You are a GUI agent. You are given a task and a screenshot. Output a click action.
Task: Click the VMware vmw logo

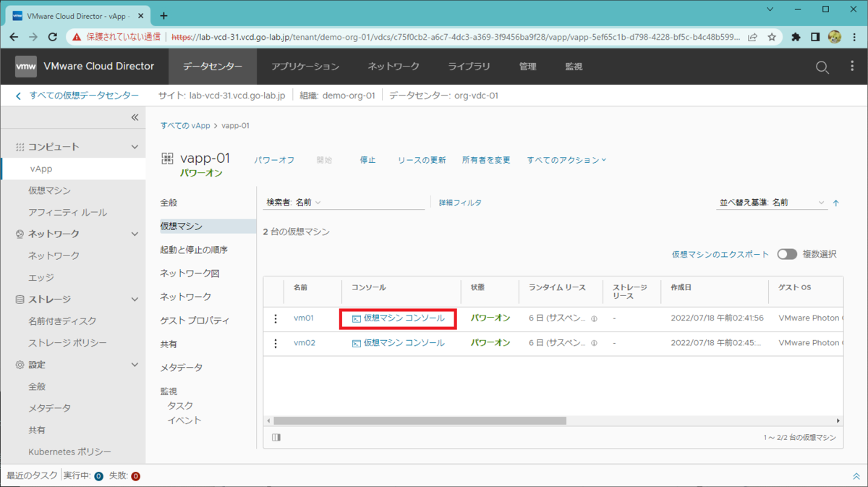[26, 67]
